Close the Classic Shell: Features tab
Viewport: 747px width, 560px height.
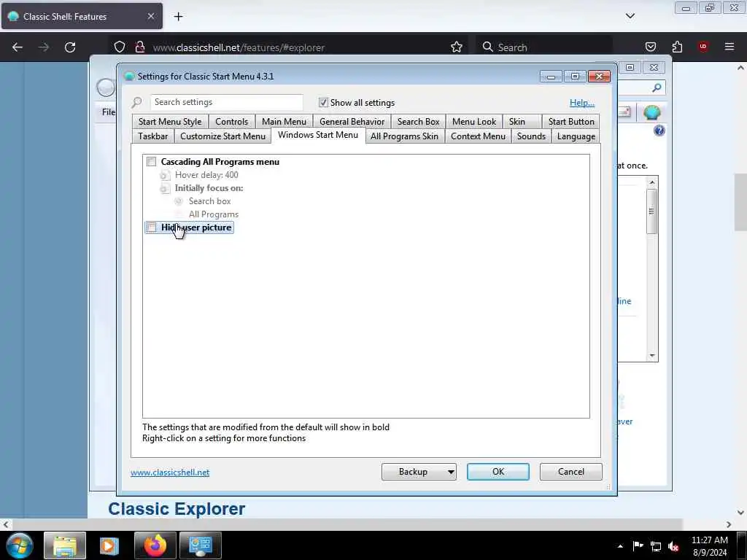tap(150, 16)
